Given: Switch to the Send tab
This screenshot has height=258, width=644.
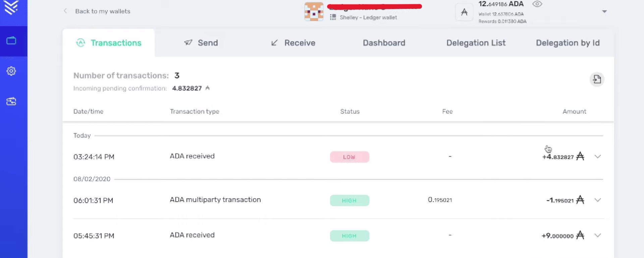Looking at the screenshot, I should 201,43.
